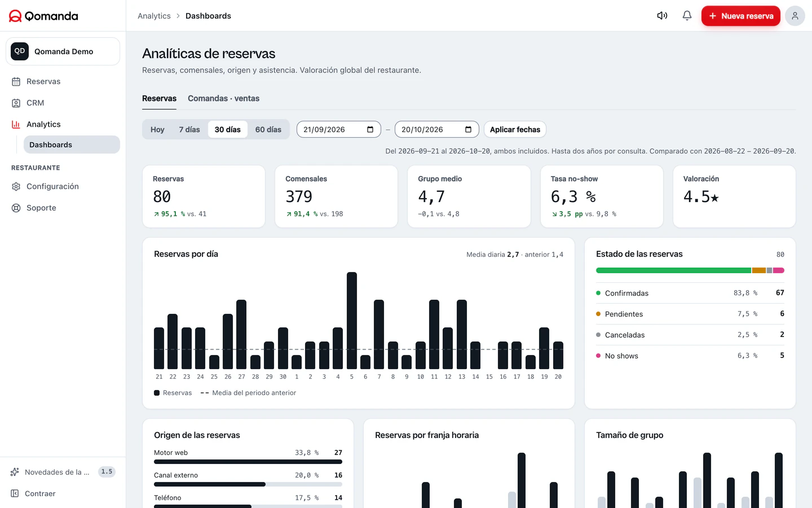The height and width of the screenshot is (508, 812).
Task: Open the user profile avatar icon
Action: 795,16
